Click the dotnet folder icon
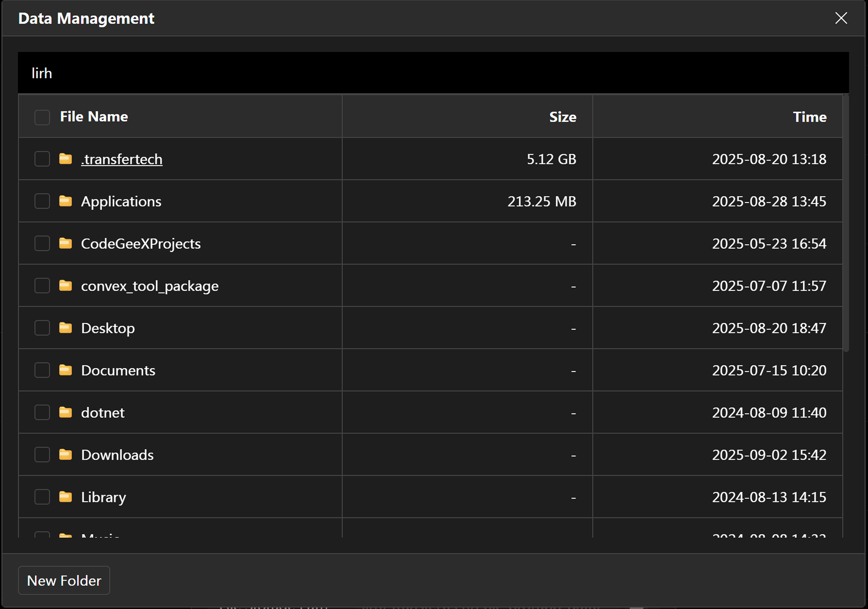 (x=65, y=412)
